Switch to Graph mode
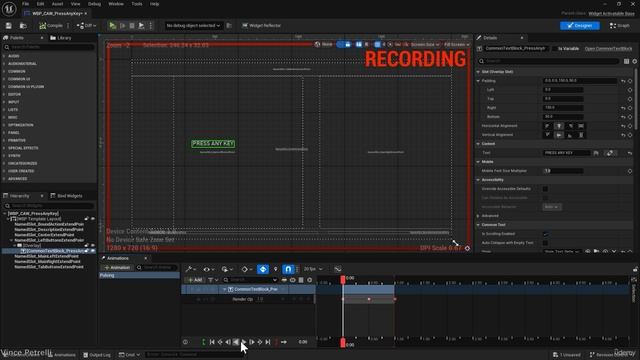 click(620, 26)
